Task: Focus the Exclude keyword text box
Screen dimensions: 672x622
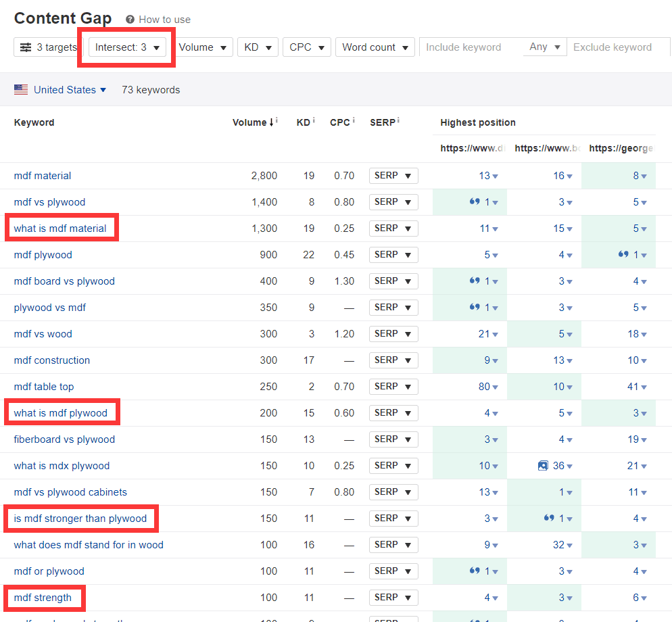Action: coord(614,47)
